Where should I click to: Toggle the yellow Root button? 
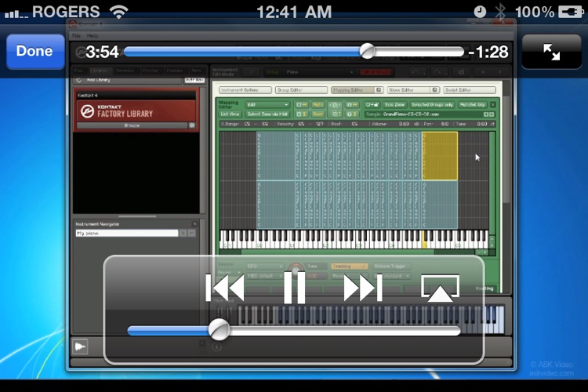coord(318,114)
